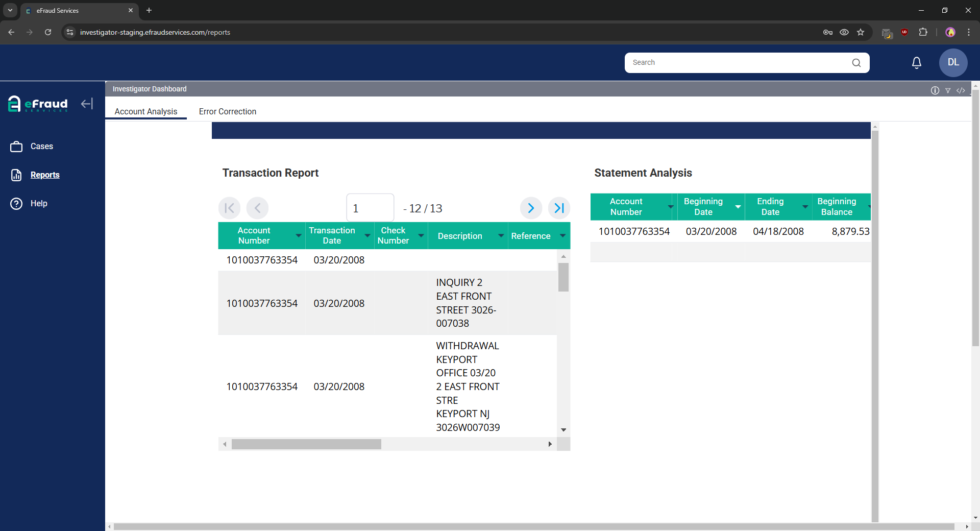This screenshot has height=531, width=980.
Task: Click the Cases briefcase icon
Action: [x=16, y=147]
